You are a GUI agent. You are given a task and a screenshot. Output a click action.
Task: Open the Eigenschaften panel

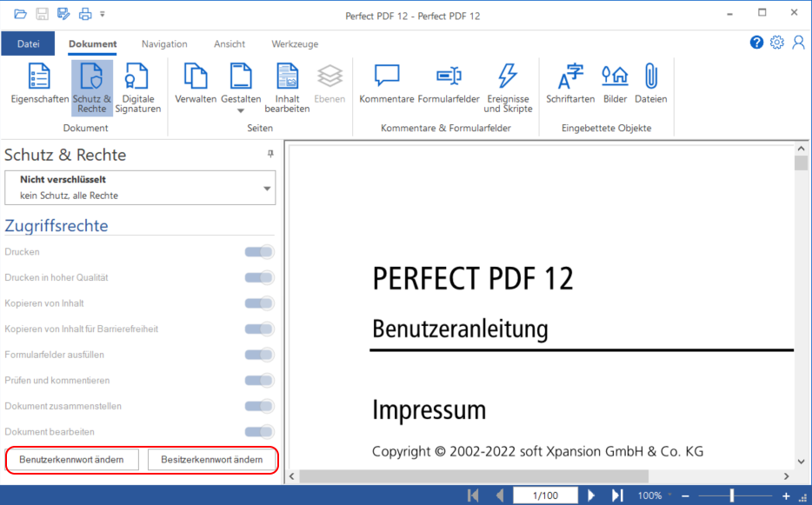point(39,87)
